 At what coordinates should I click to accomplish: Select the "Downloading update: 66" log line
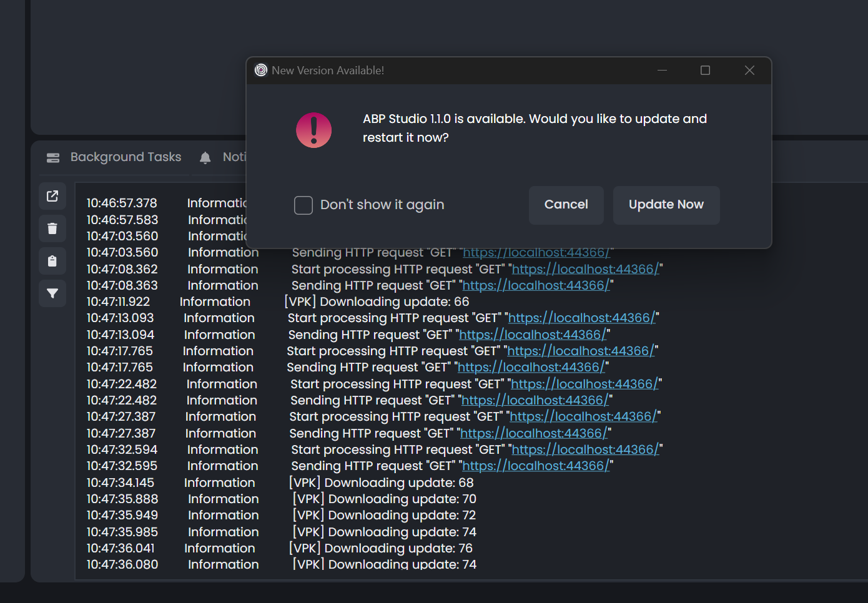click(377, 301)
